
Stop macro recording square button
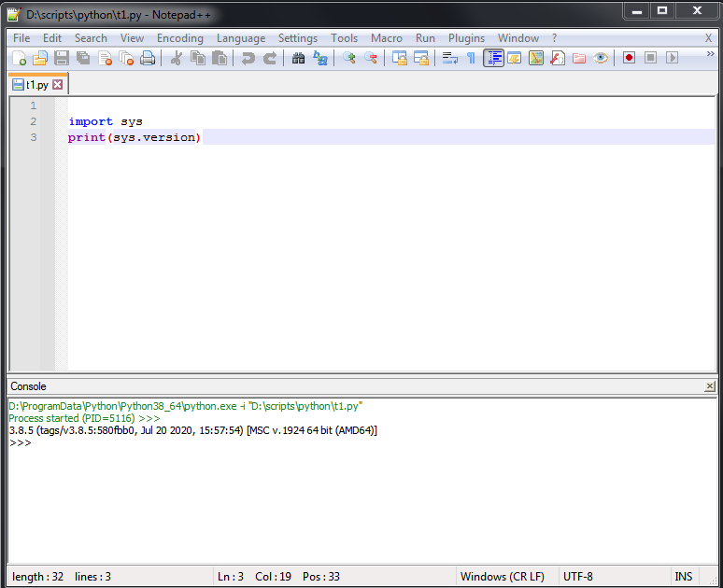pos(651,58)
